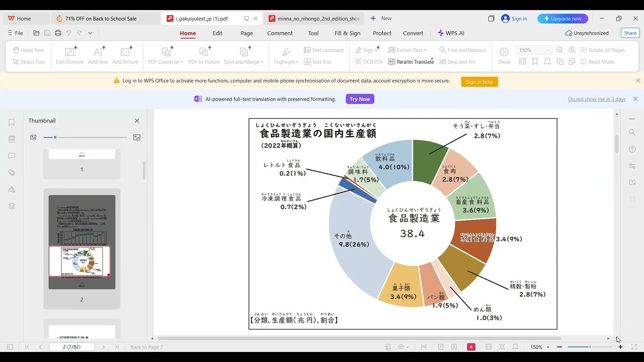Click the zoom in magnifier icon
The height and width of the screenshot is (362, 644).
(572, 50)
